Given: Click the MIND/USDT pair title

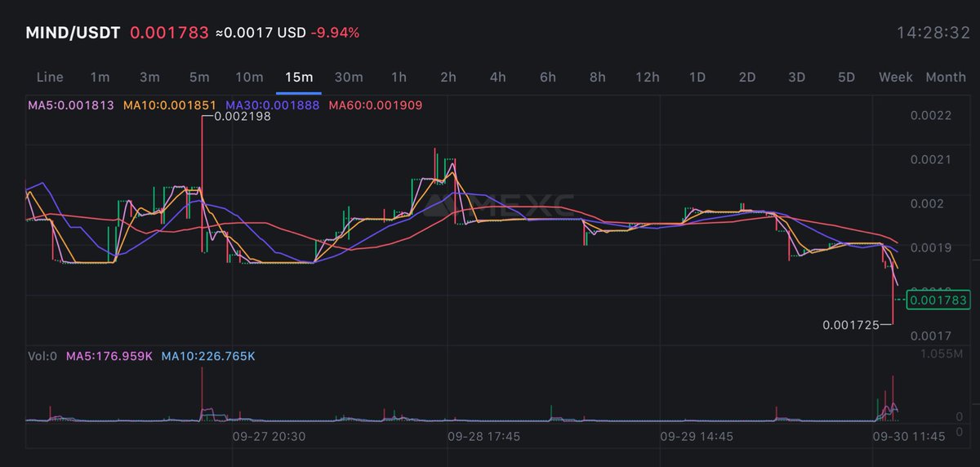Looking at the screenshot, I should 73,33.
